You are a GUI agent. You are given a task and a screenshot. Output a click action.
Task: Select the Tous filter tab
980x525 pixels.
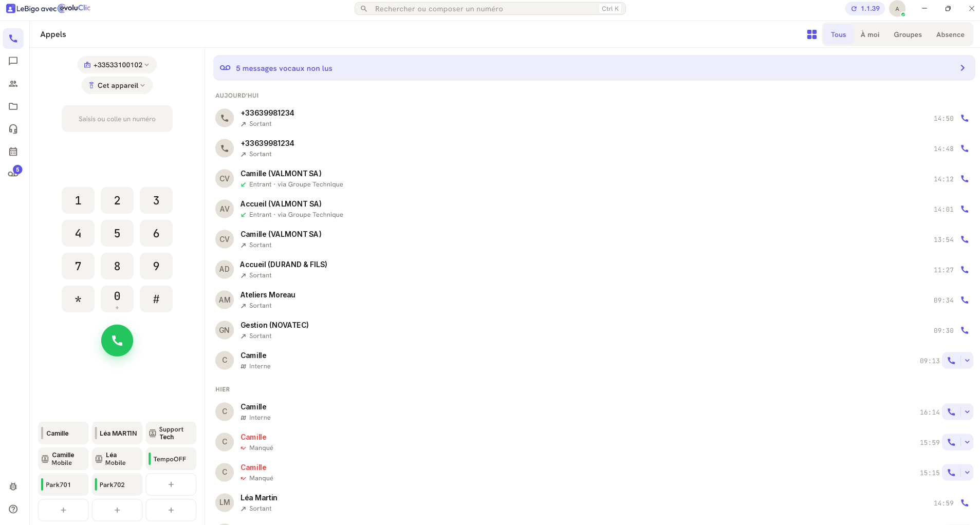[x=838, y=34]
